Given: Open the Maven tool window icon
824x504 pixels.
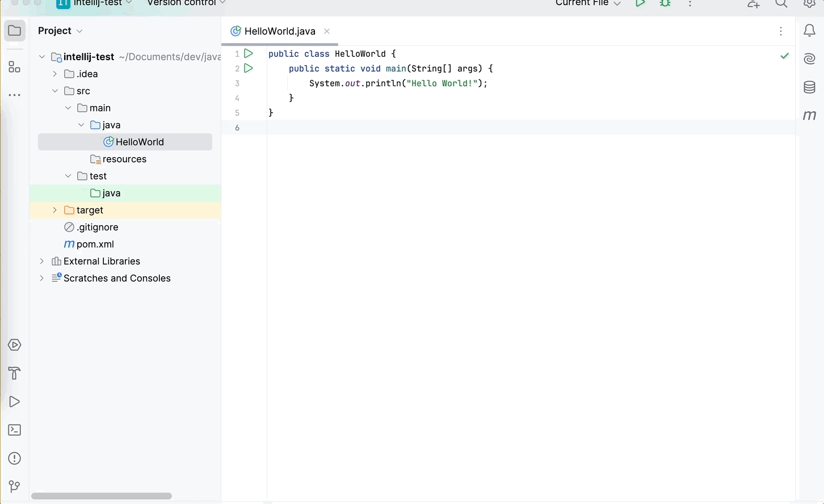Looking at the screenshot, I should pyautogui.click(x=810, y=115).
